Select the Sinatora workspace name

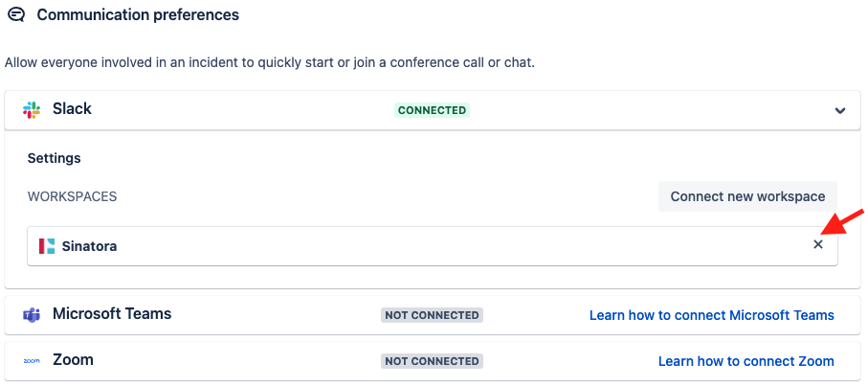[x=89, y=246]
